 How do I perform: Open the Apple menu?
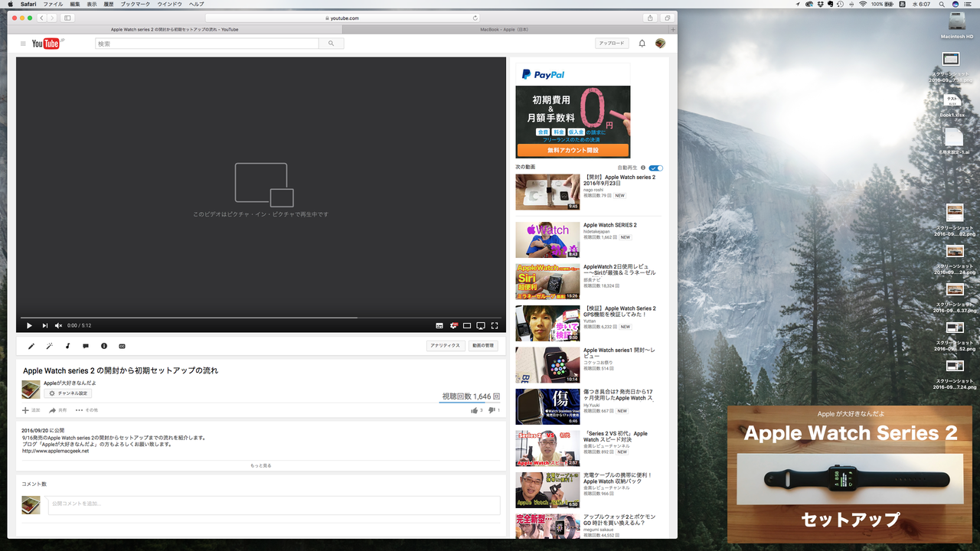click(x=11, y=4)
